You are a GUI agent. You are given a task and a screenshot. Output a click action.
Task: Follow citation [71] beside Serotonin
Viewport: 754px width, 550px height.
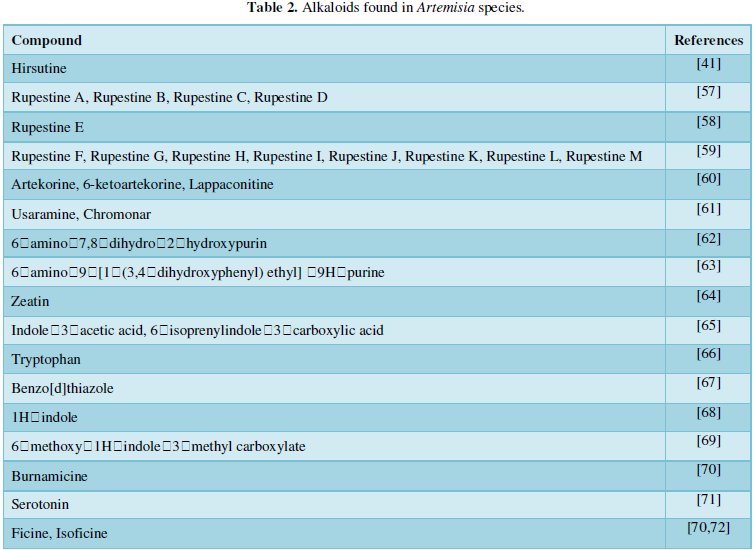pyautogui.click(x=709, y=498)
